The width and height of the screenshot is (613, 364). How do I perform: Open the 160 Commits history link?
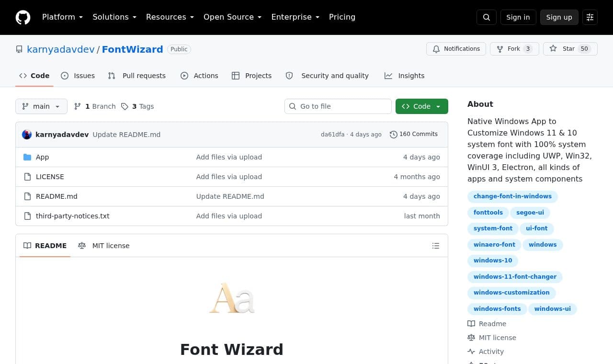click(x=414, y=135)
